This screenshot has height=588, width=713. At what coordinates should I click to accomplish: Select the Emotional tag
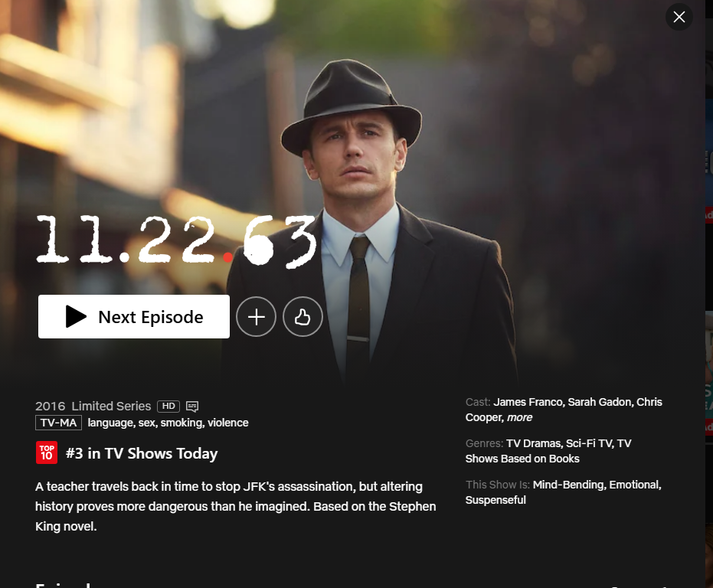point(635,485)
